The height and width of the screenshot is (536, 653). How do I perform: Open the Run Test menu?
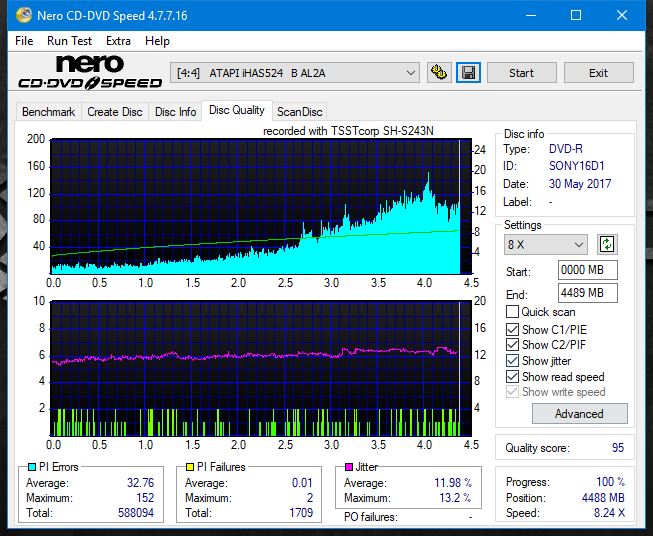click(69, 41)
